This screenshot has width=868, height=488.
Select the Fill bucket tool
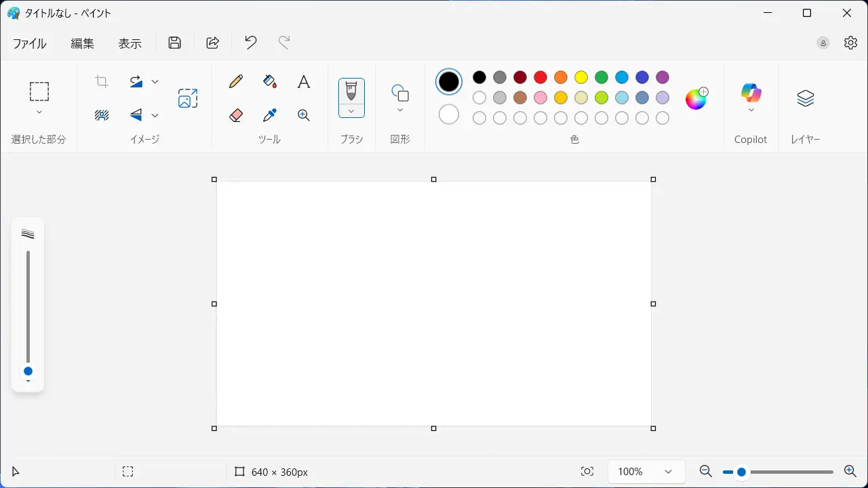270,82
